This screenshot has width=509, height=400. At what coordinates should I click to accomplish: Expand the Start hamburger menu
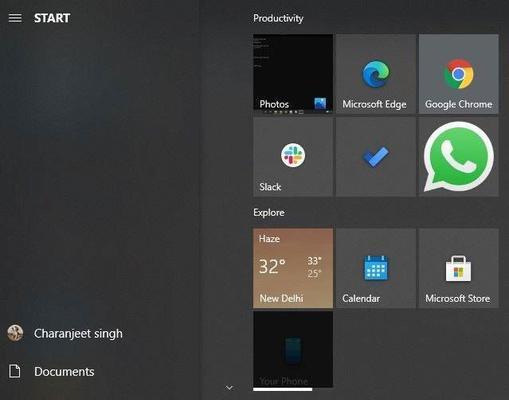click(x=15, y=18)
